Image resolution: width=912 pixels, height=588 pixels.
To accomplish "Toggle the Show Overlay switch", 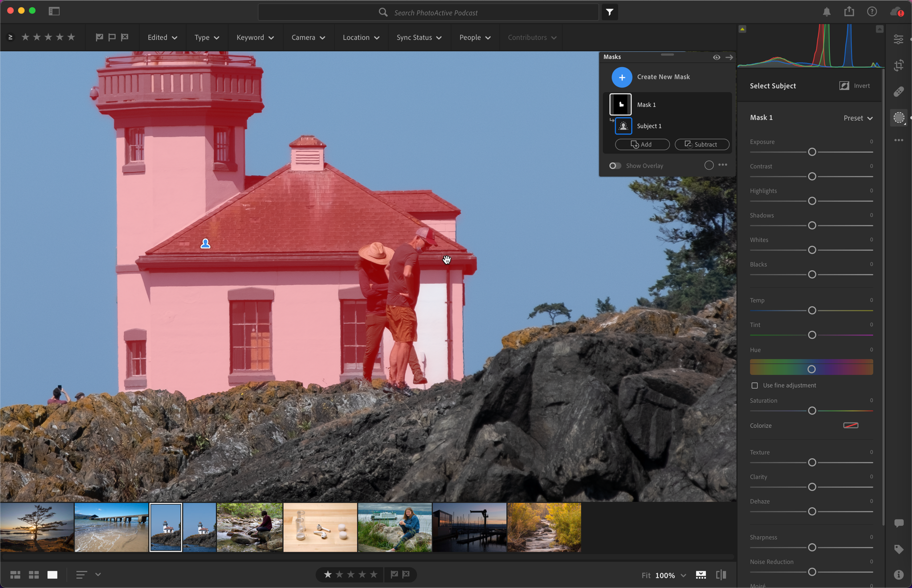I will click(615, 166).
